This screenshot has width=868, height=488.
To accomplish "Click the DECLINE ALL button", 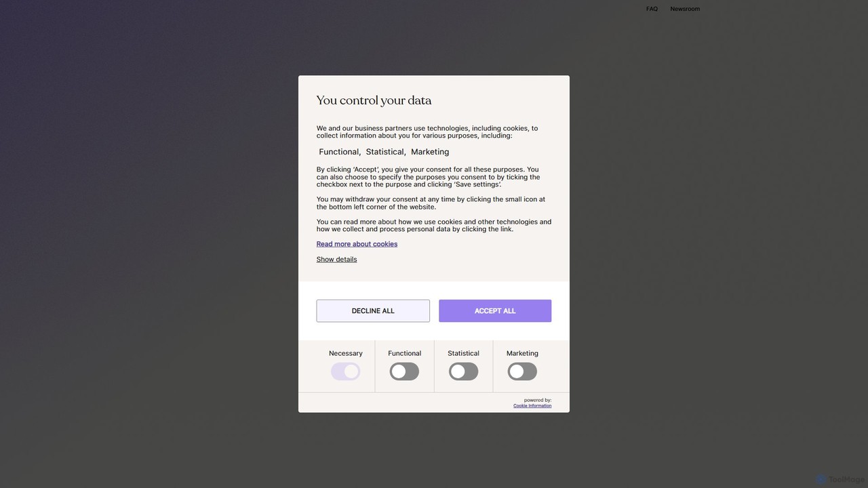I will click(x=373, y=311).
